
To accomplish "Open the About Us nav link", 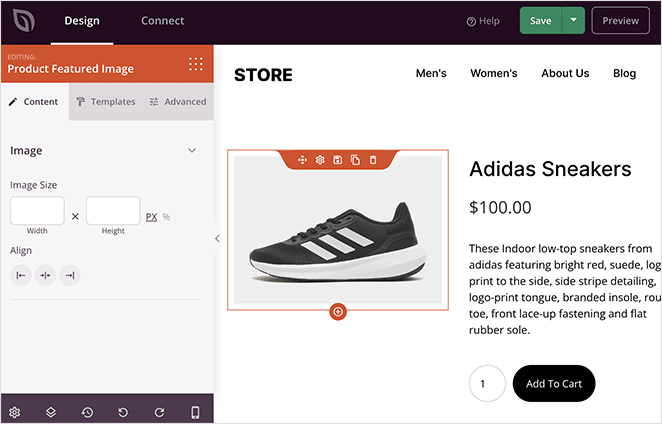I will tap(565, 73).
